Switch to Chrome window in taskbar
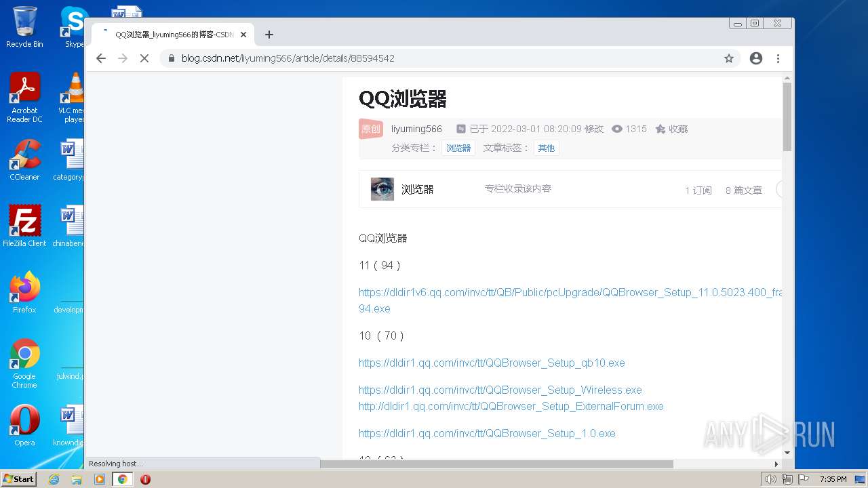Viewport: 868px width, 488px height. click(x=123, y=479)
